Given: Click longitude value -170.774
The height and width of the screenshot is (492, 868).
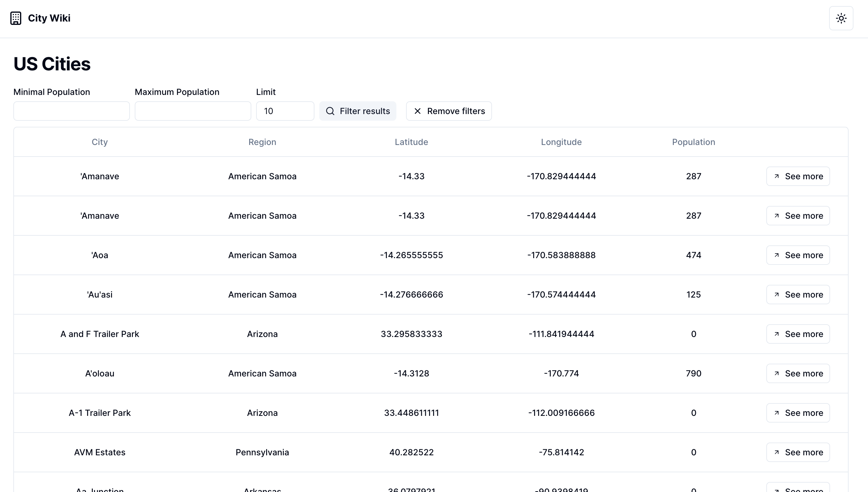Looking at the screenshot, I should coord(561,373).
